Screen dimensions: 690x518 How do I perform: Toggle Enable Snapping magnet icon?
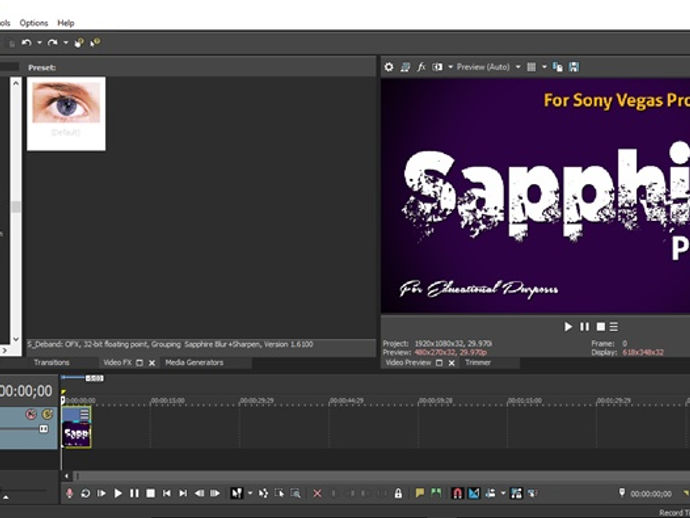pos(458,493)
